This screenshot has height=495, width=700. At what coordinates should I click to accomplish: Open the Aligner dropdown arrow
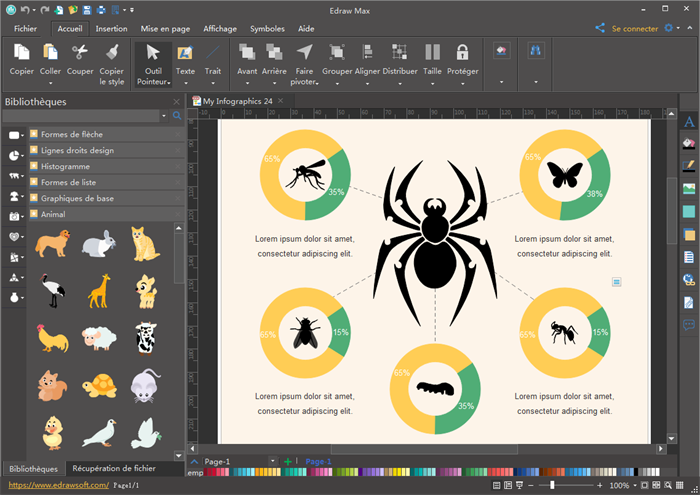[x=367, y=83]
